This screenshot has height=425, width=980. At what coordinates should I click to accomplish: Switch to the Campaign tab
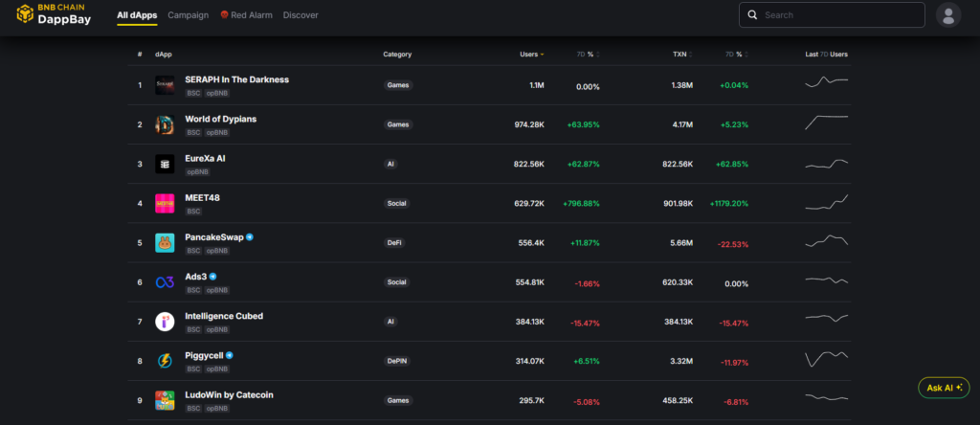pos(188,15)
